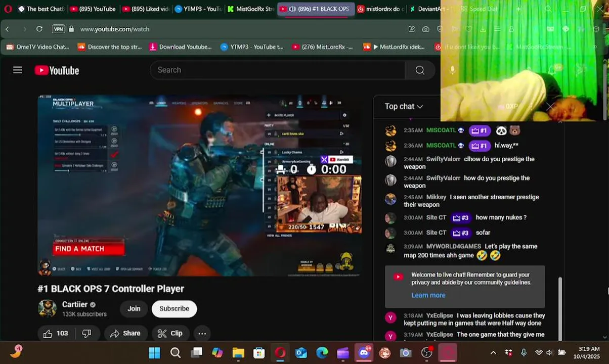Open 'Discover the top str...' bookmark
This screenshot has width=609, height=364.
click(109, 47)
